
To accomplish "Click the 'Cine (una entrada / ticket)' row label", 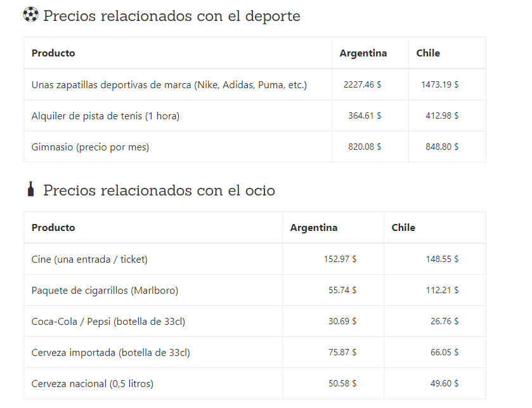I will click(x=89, y=259).
